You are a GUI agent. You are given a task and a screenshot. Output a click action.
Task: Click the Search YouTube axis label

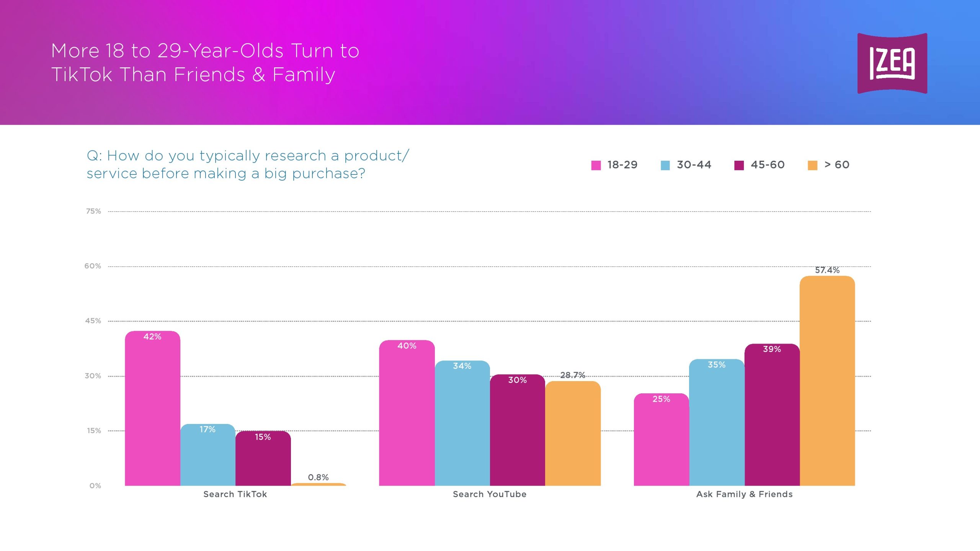click(x=490, y=494)
